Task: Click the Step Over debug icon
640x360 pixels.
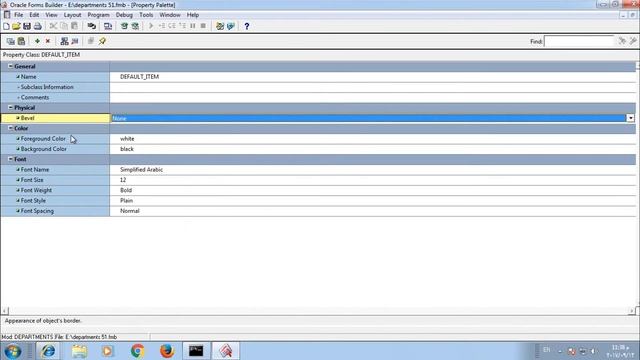Action: pos(172,26)
